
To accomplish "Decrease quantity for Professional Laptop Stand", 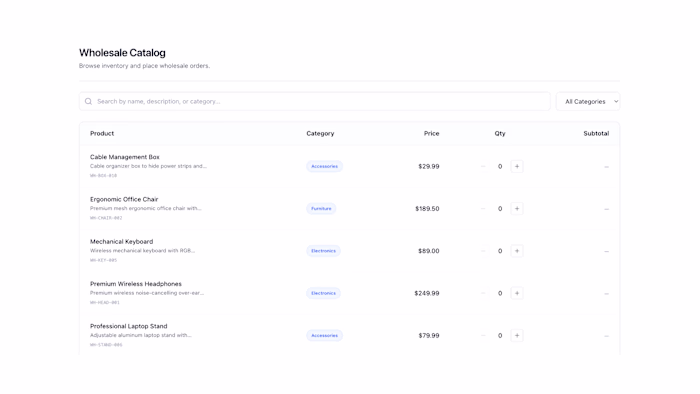I will pos(483,336).
